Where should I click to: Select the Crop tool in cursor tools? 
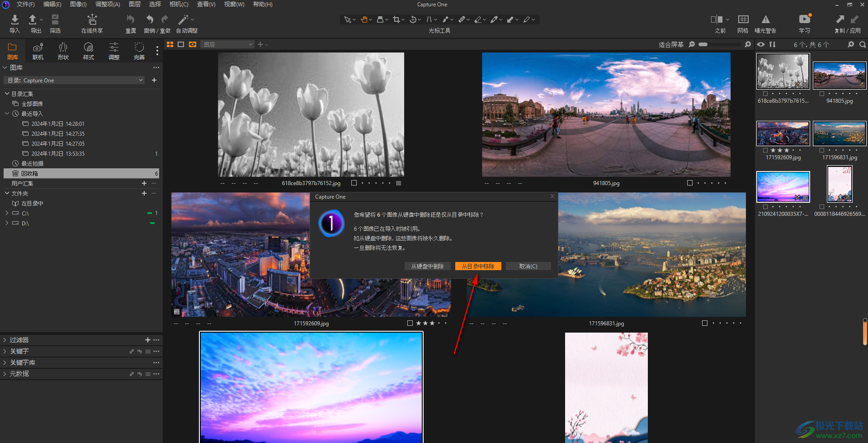tap(396, 19)
